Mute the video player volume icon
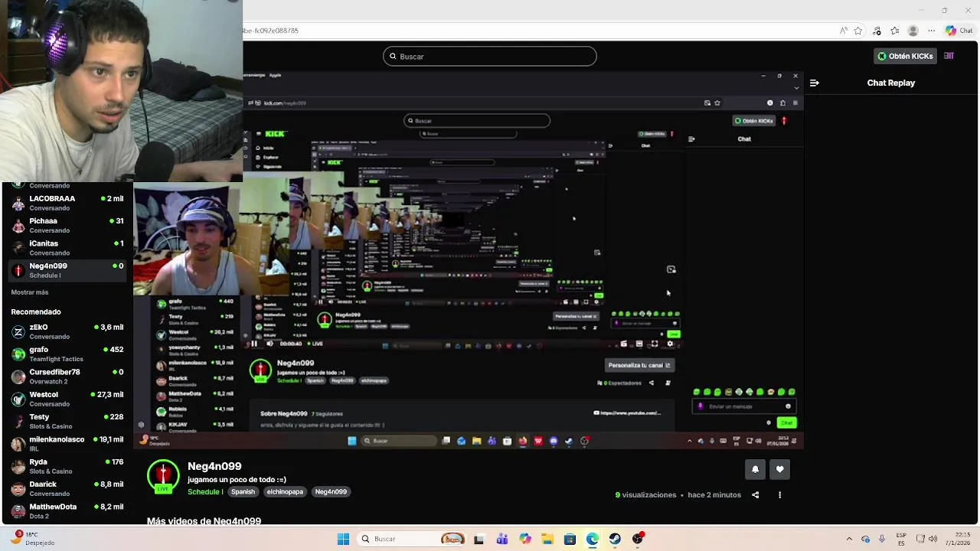This screenshot has width=980, height=551. pyautogui.click(x=269, y=344)
